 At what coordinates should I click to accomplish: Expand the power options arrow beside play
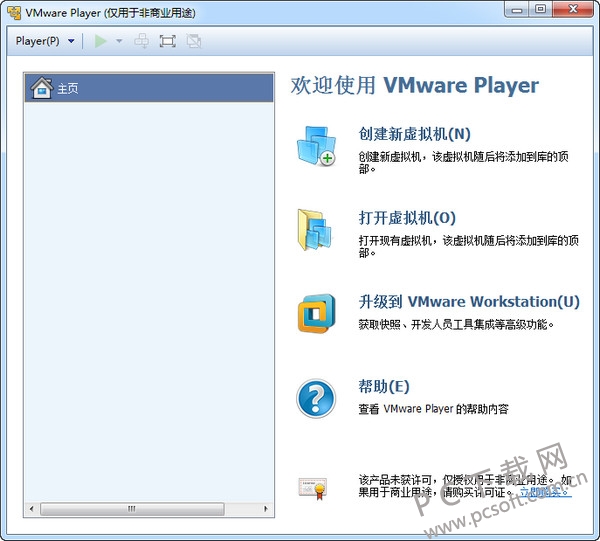coord(119,41)
